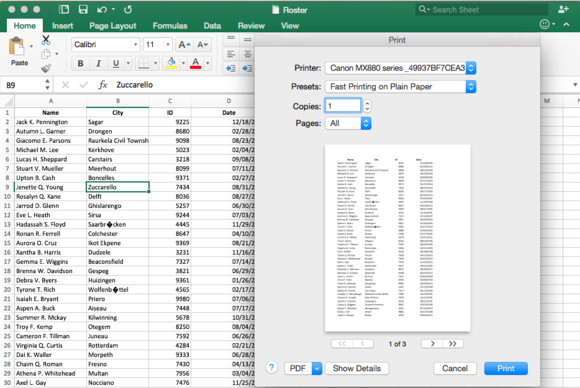Open the fill color dropdown arrow

point(183,63)
